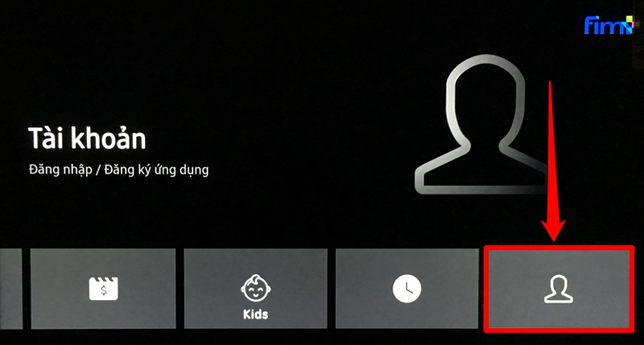
Task: Click the red arrow pointing at account tile
Action: (x=552, y=161)
